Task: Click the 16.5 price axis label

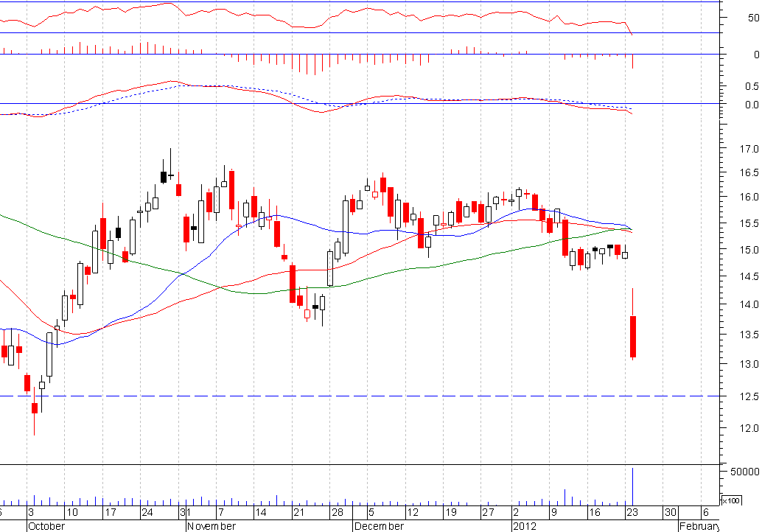Action: click(x=749, y=173)
